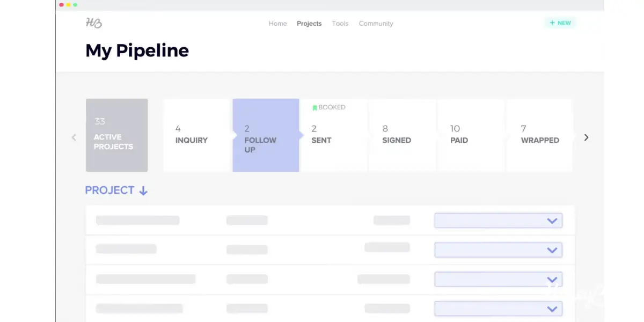644x322 pixels.
Task: Advance to the next pipeline stages arrow
Action: click(x=586, y=137)
